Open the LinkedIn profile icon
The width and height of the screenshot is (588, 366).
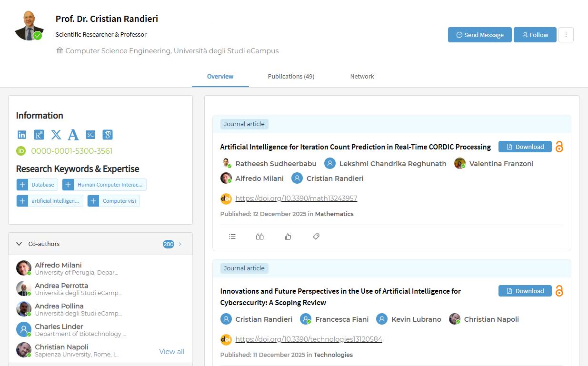(22, 135)
